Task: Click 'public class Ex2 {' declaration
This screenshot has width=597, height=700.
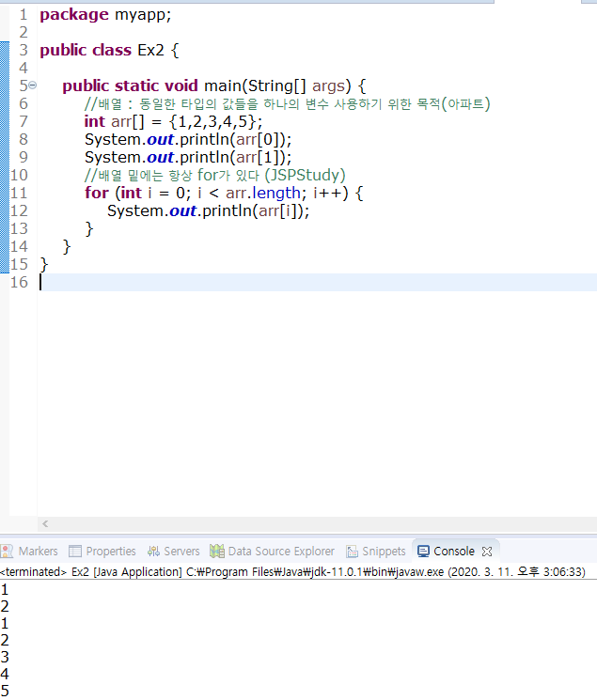Action: click(x=109, y=50)
